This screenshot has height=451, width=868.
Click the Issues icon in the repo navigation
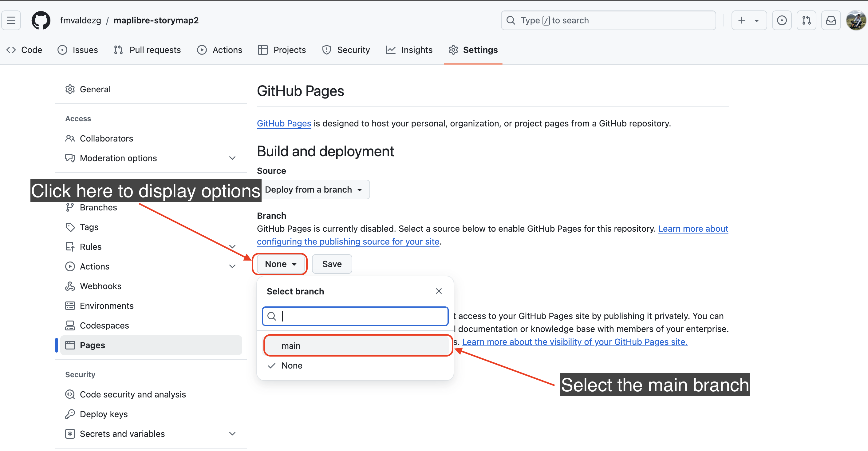point(63,50)
